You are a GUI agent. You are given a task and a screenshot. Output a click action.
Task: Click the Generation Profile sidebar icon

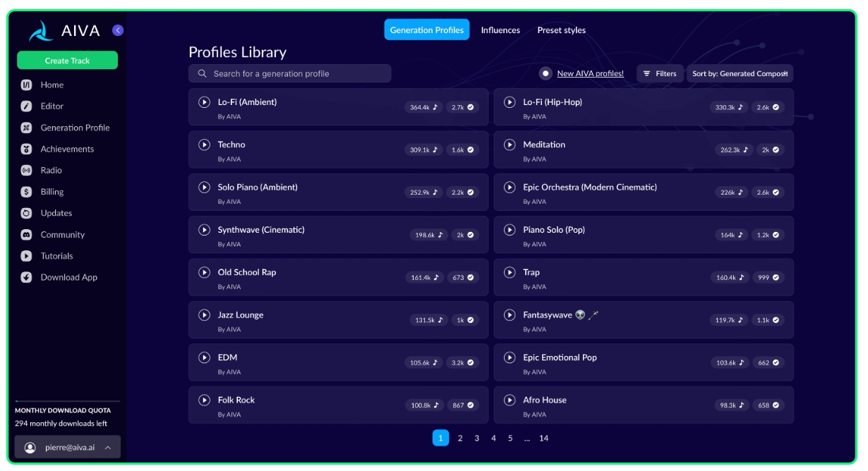26,128
